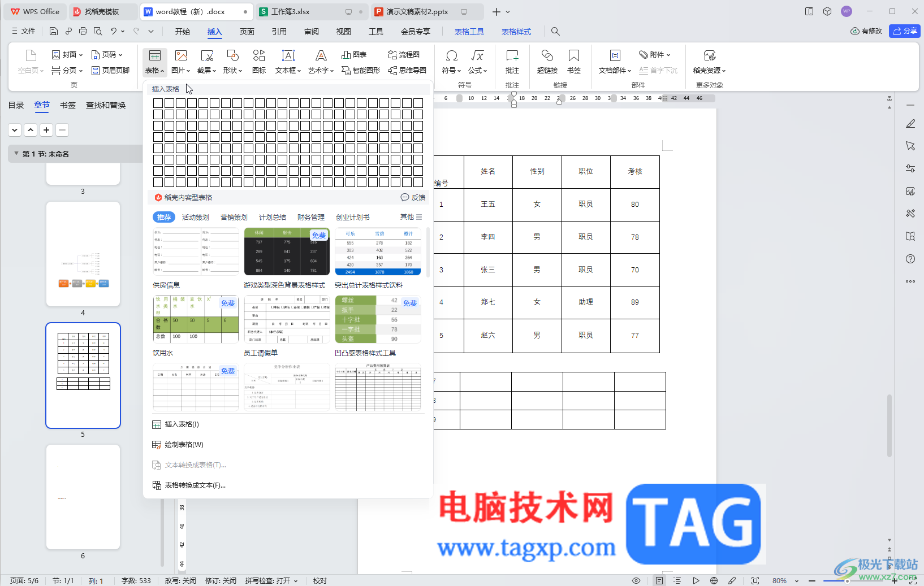Image resolution: width=924 pixels, height=586 pixels.
Task: Click the add section plus button
Action: tap(46, 130)
